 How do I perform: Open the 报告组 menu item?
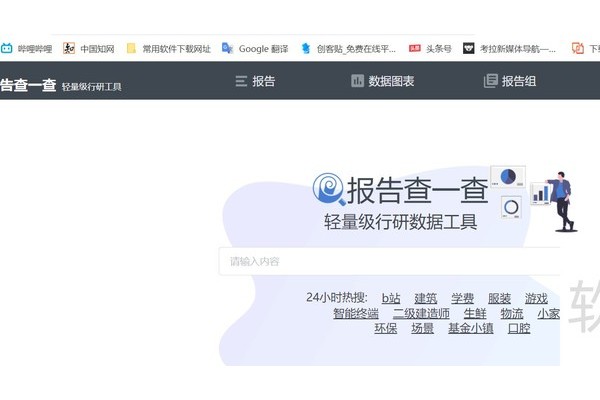click(x=518, y=81)
